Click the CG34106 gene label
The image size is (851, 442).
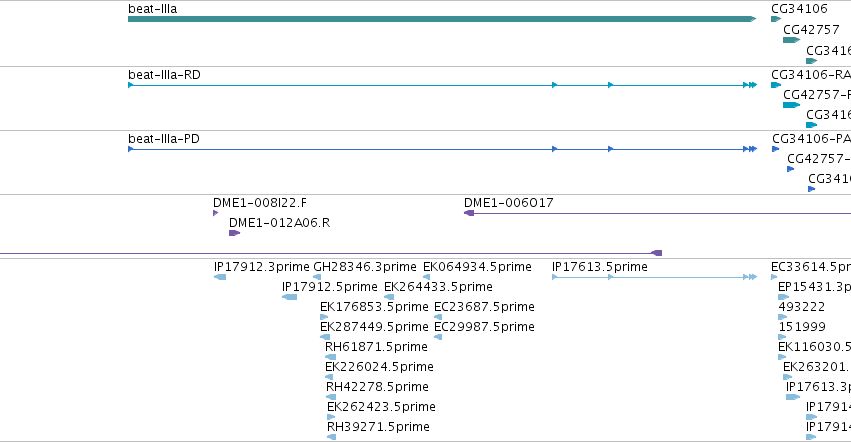tap(799, 9)
